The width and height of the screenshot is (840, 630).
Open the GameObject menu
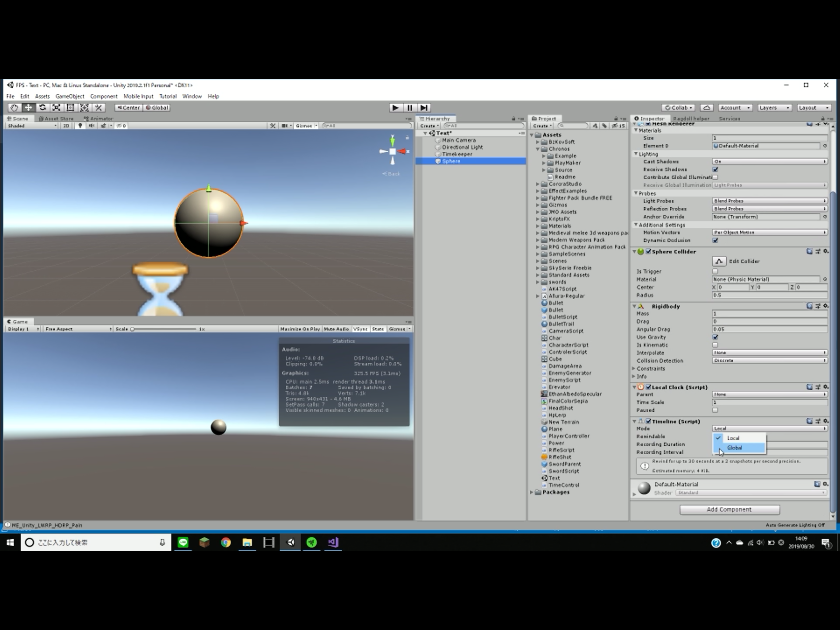69,96
